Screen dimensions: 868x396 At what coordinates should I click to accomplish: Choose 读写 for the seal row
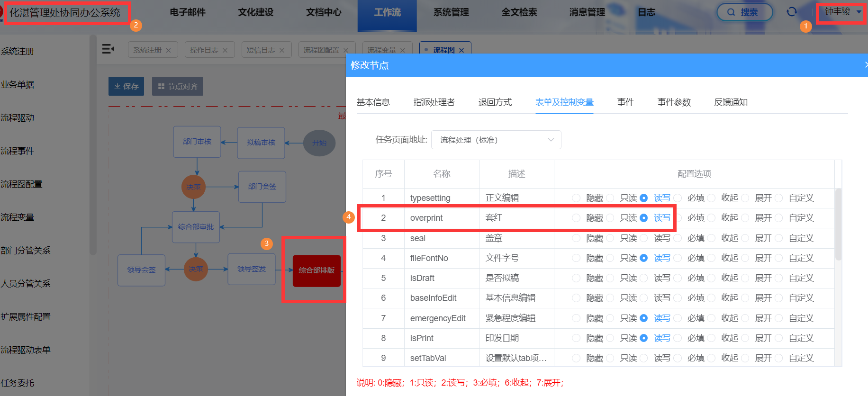click(644, 238)
